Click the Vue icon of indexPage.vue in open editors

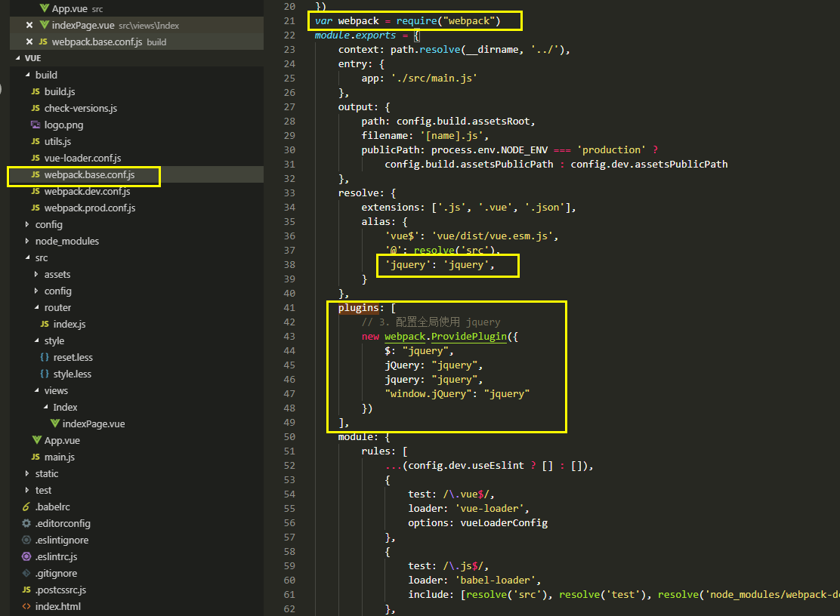pyautogui.click(x=45, y=25)
